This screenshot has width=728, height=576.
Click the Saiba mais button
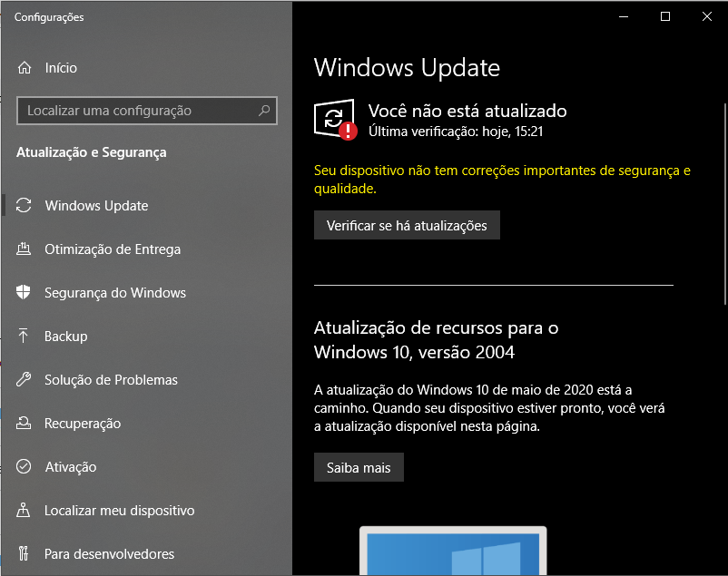(x=359, y=467)
